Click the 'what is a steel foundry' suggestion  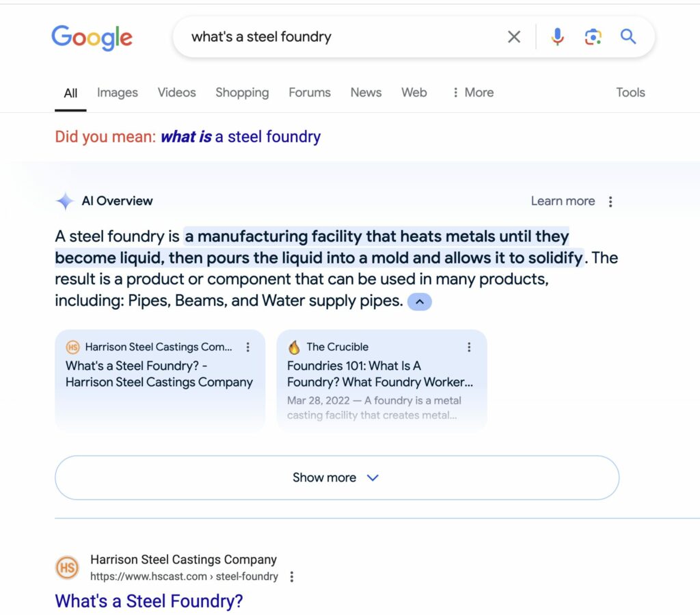click(240, 137)
